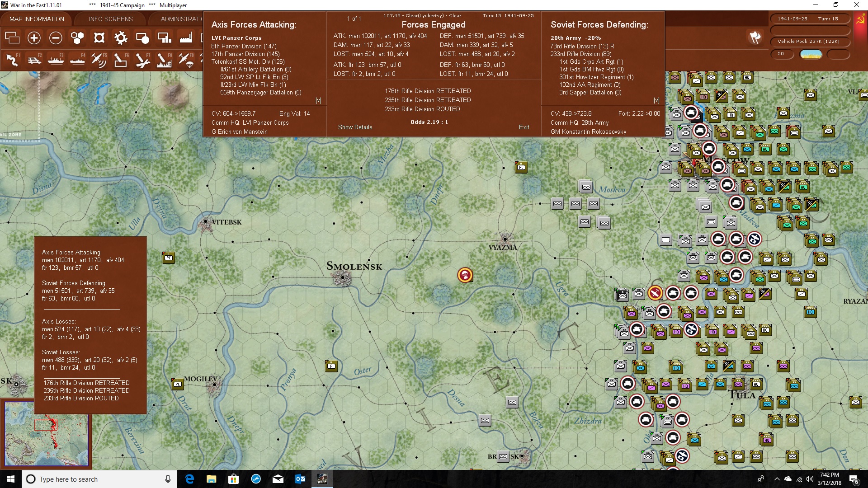Image resolution: width=868 pixels, height=488 pixels.
Task: Toggle factory building silhouette icon
Action: pos(186,38)
